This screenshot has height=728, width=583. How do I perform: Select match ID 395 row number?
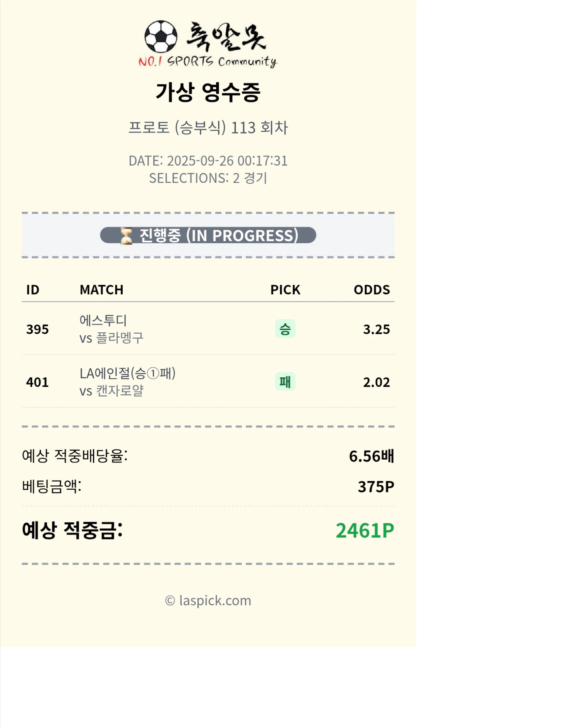click(38, 329)
